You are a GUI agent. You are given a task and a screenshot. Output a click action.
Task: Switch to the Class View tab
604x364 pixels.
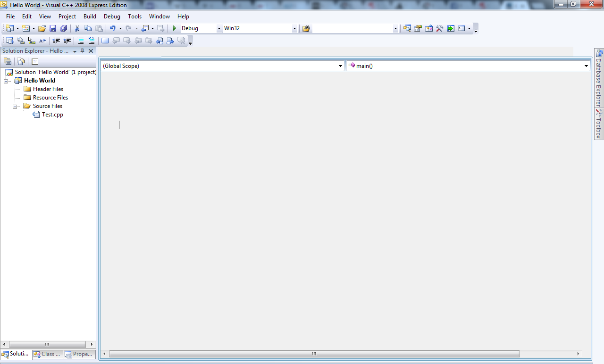click(47, 354)
